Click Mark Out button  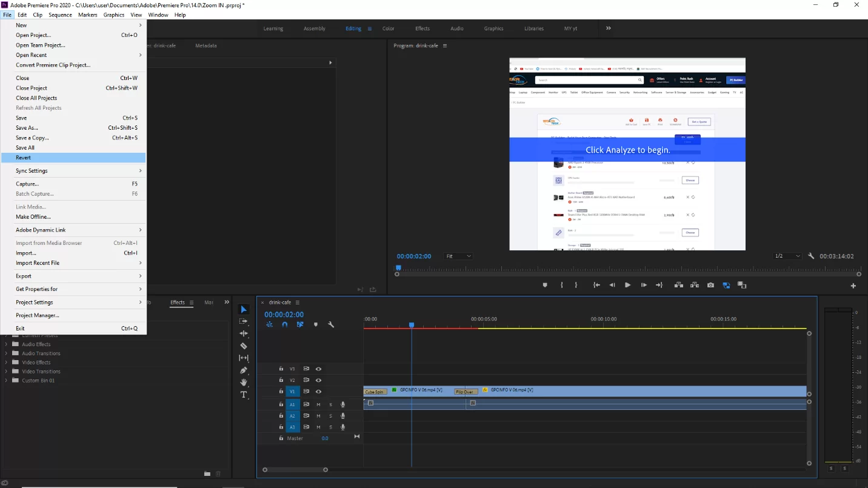(x=576, y=285)
